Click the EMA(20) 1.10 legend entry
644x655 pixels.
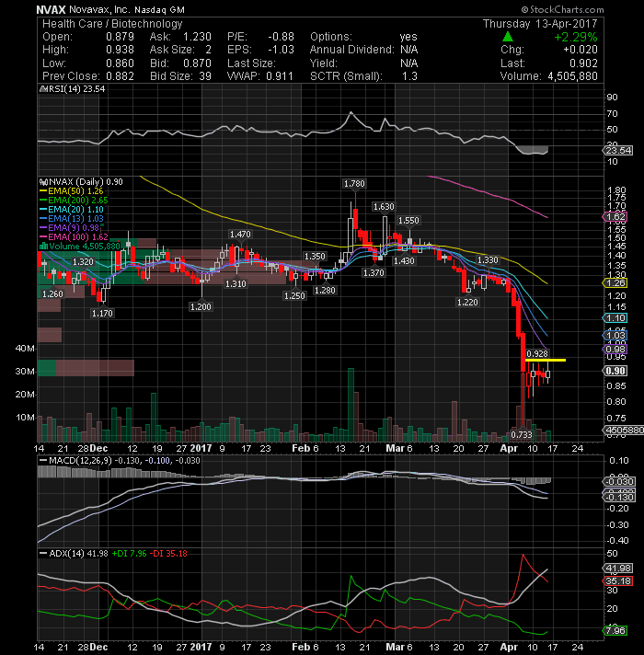point(72,209)
